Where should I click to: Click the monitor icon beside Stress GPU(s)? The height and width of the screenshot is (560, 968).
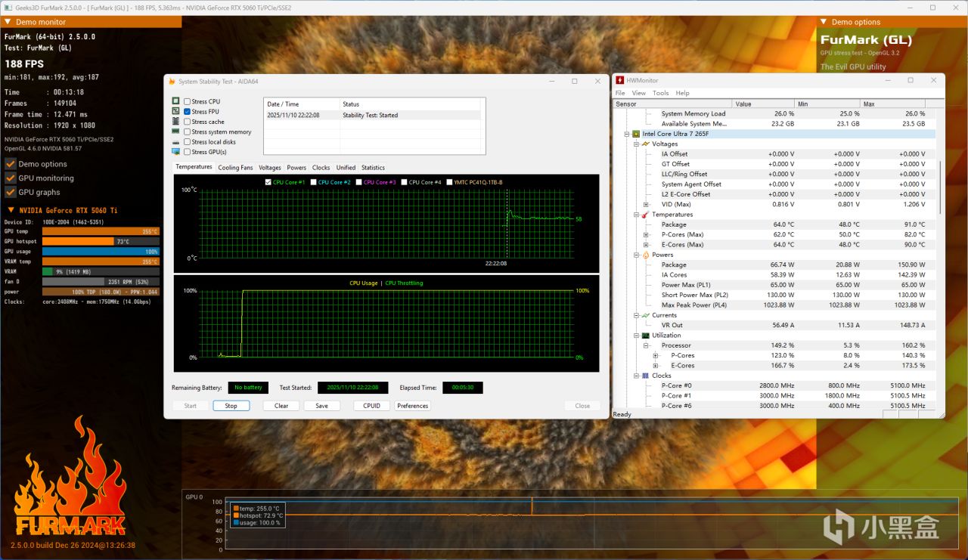click(x=176, y=152)
